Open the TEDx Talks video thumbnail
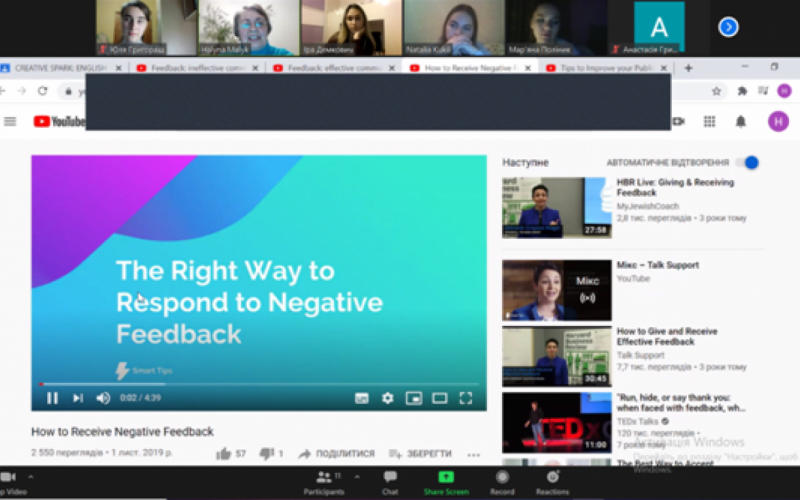Image resolution: width=800 pixels, height=500 pixels. point(557,422)
